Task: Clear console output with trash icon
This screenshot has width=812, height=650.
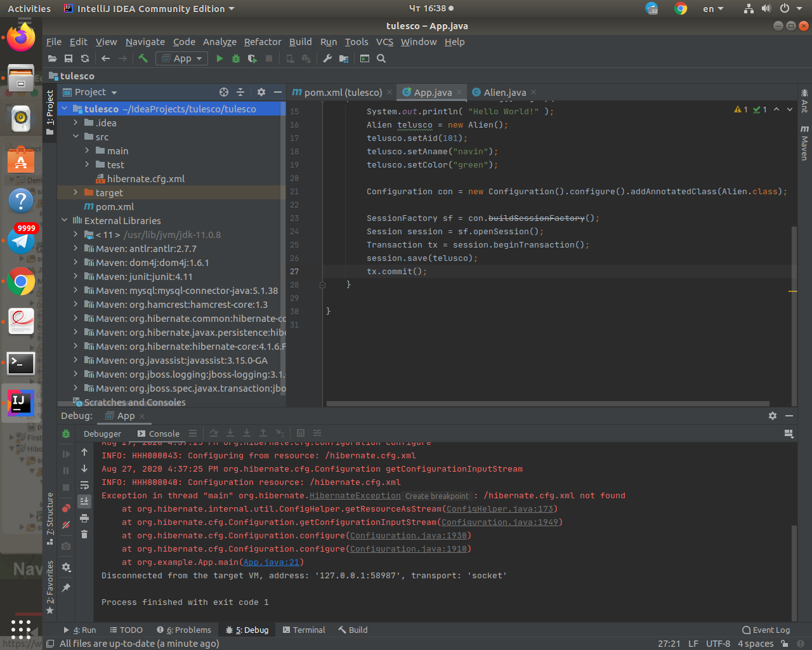Action: click(x=84, y=534)
